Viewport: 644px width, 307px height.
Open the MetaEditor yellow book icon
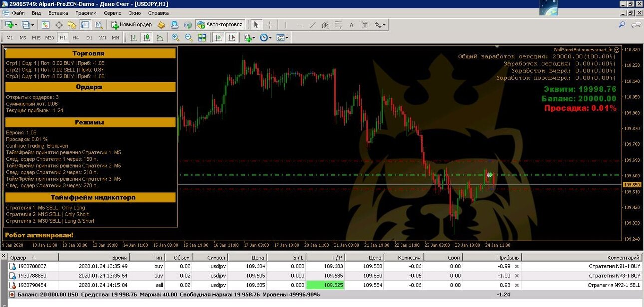[x=161, y=25]
